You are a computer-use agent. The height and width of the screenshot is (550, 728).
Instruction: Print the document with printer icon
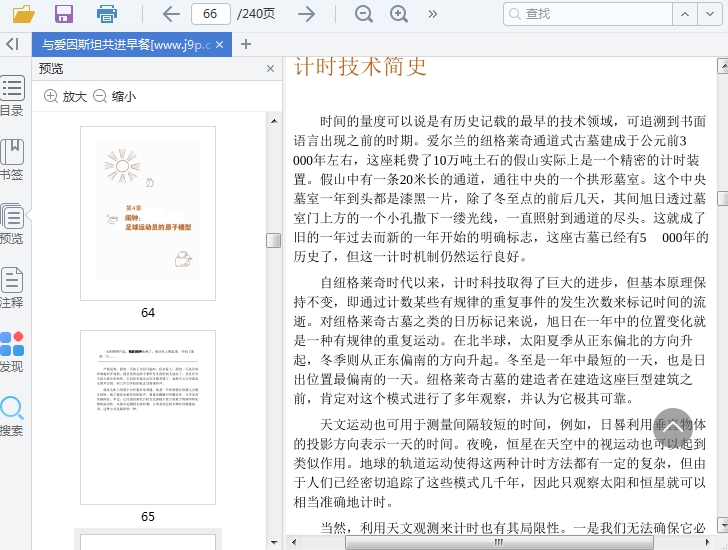(x=107, y=14)
